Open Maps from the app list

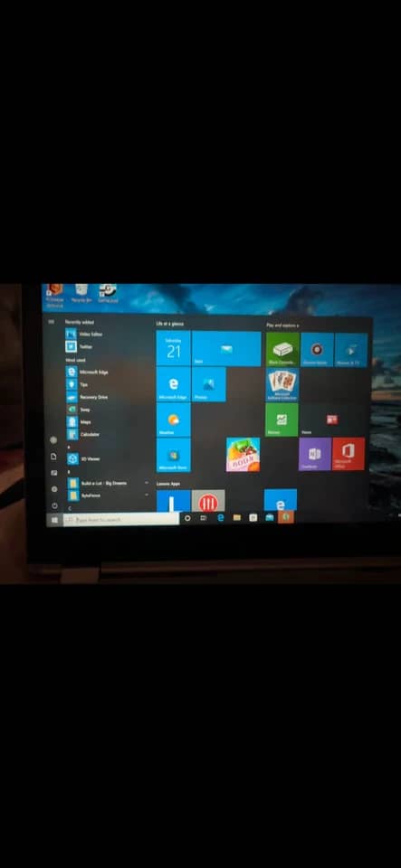(79, 422)
